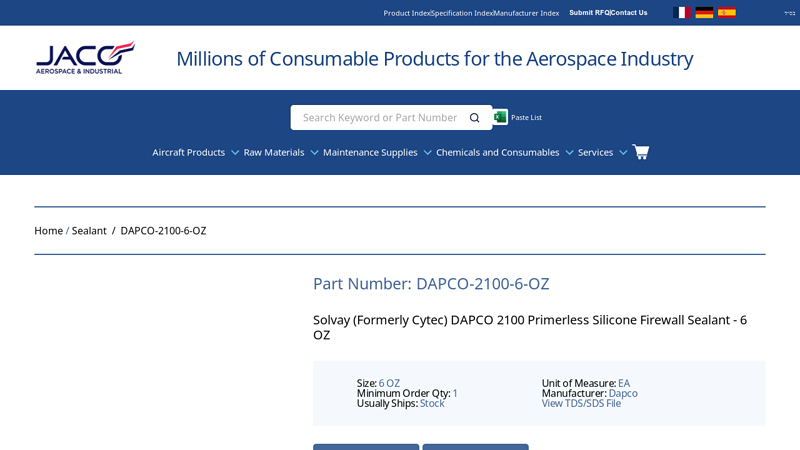Open the Maintenance Supplies menu
800x450 pixels.
point(370,153)
